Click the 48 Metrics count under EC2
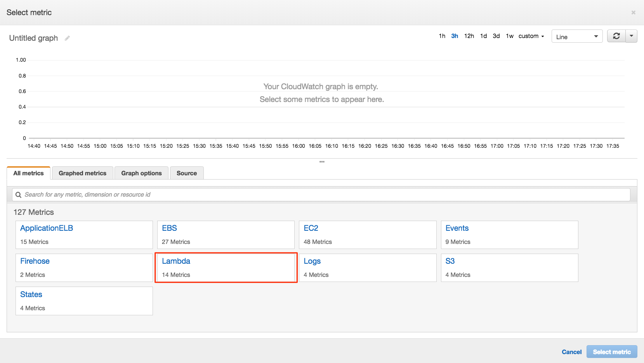The height and width of the screenshot is (363, 644). [x=318, y=242]
